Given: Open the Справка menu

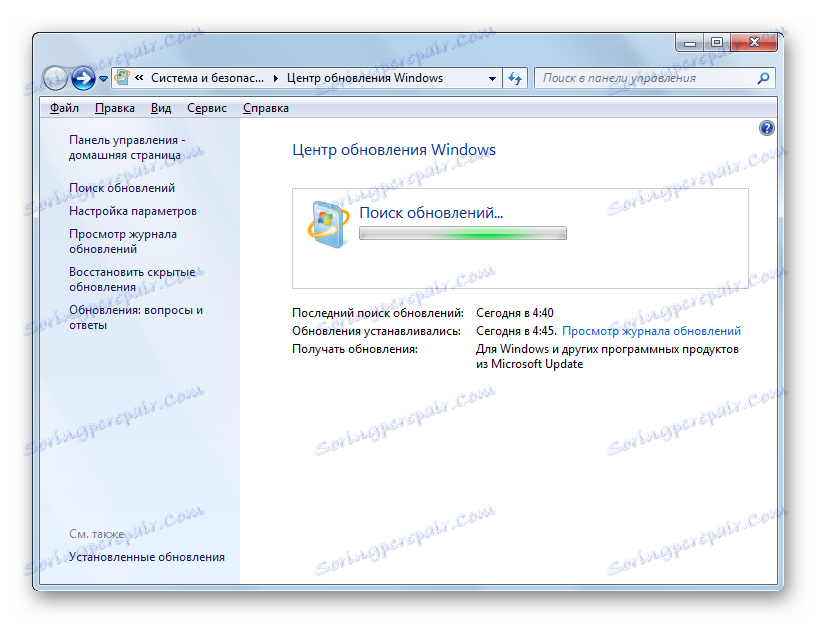Looking at the screenshot, I should point(266,108).
